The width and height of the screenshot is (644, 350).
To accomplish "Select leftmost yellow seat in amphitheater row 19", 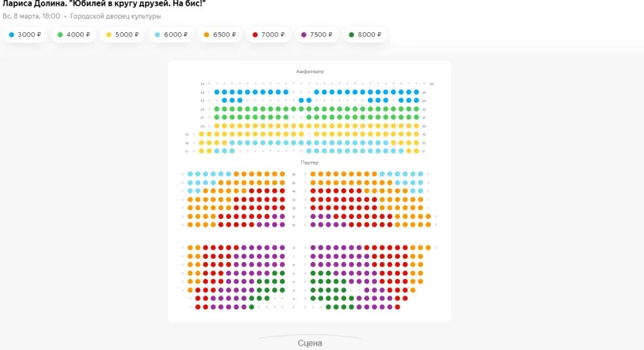I will tap(201, 134).
